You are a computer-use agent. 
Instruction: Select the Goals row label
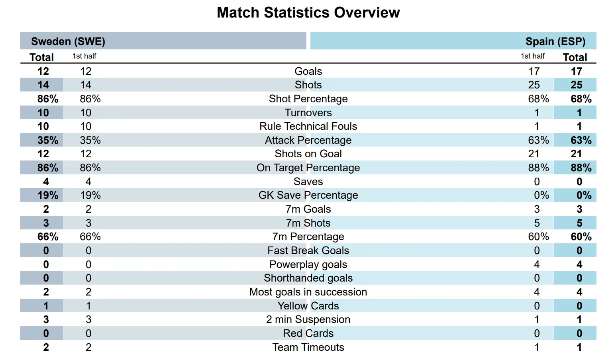308,71
